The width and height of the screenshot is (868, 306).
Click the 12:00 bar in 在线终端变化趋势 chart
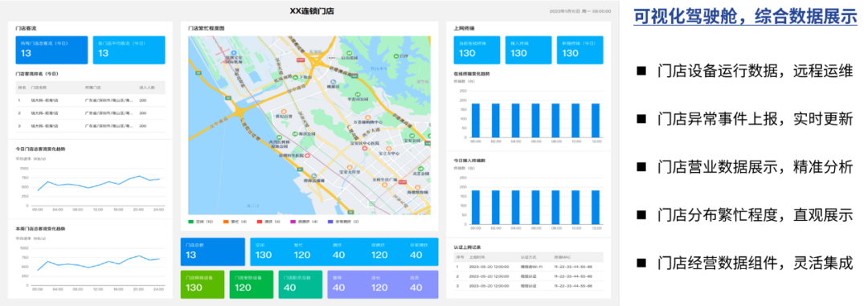(x=596, y=120)
